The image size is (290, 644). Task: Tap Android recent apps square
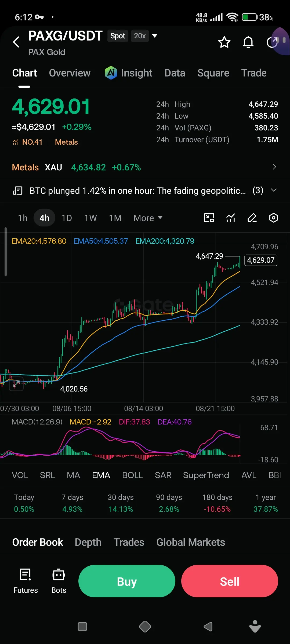(82, 627)
